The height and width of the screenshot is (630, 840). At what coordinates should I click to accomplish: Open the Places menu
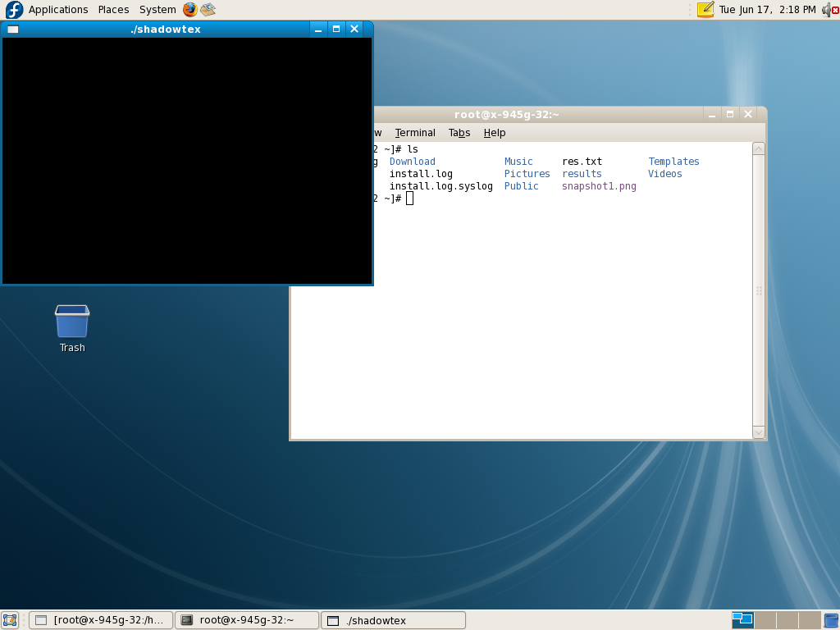pos(113,10)
